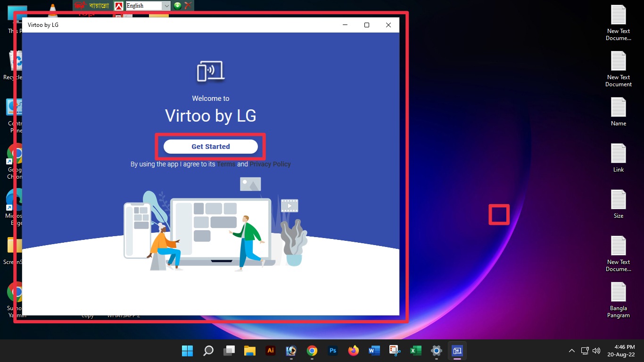Open the Privacy Policy link

(270, 164)
